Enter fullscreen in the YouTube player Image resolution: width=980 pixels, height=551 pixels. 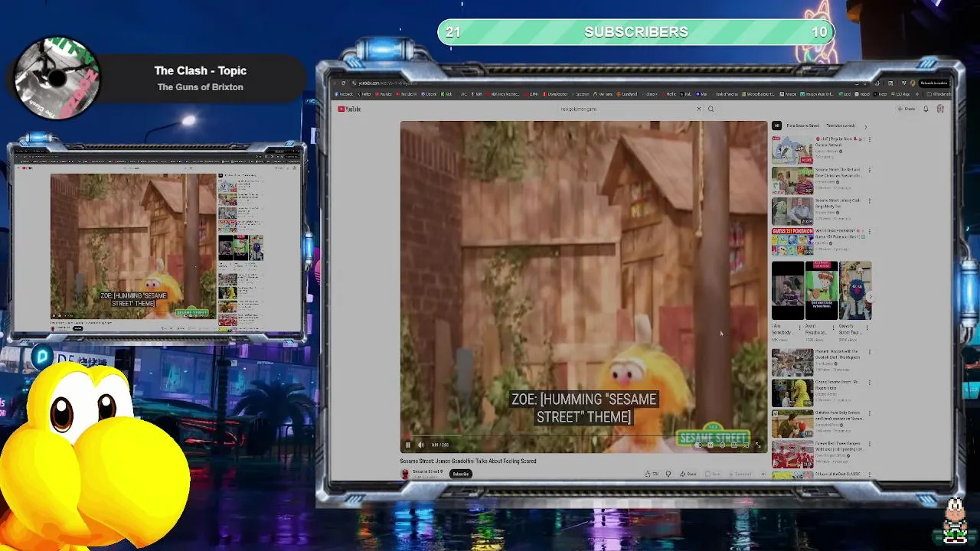[x=758, y=445]
